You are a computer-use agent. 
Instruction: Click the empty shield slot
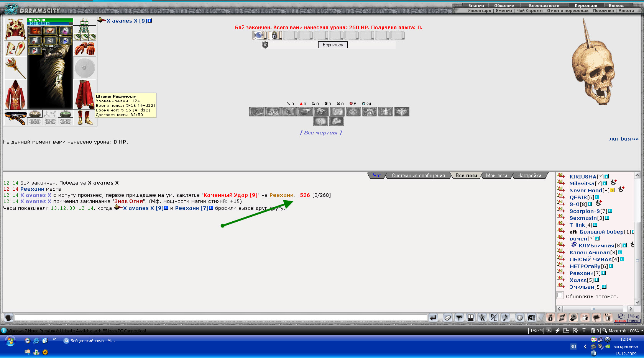coord(85,68)
